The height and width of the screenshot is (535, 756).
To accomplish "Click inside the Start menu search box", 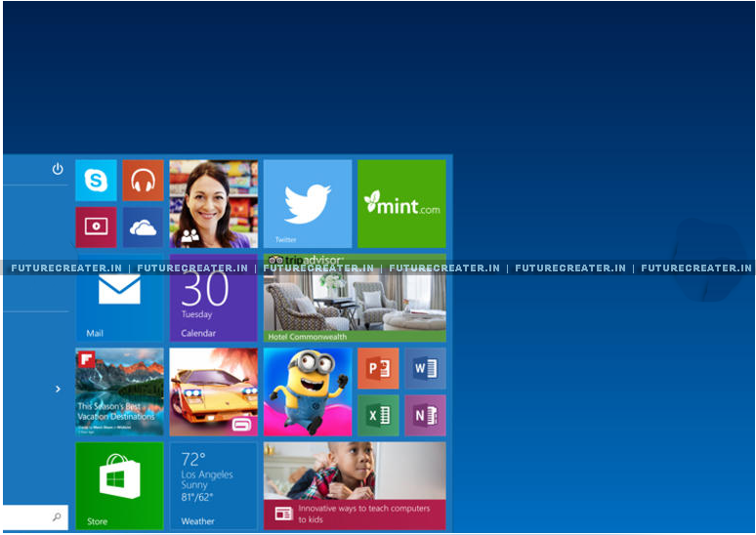I will (x=35, y=517).
